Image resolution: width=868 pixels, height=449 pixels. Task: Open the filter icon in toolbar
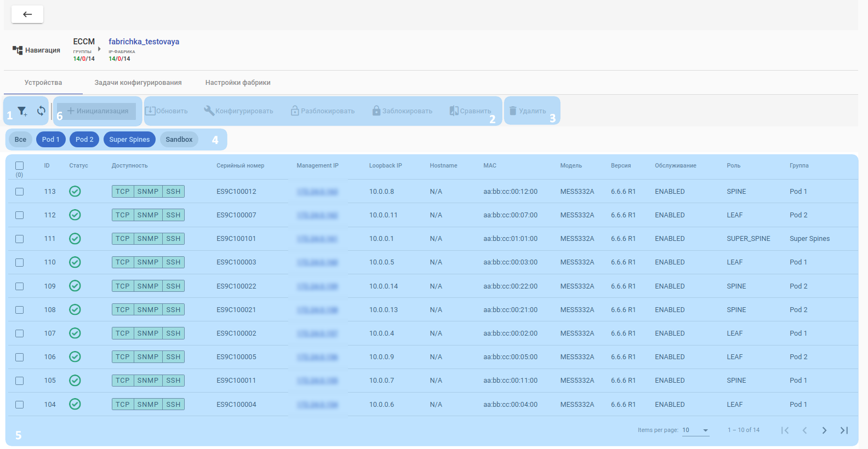pyautogui.click(x=22, y=111)
